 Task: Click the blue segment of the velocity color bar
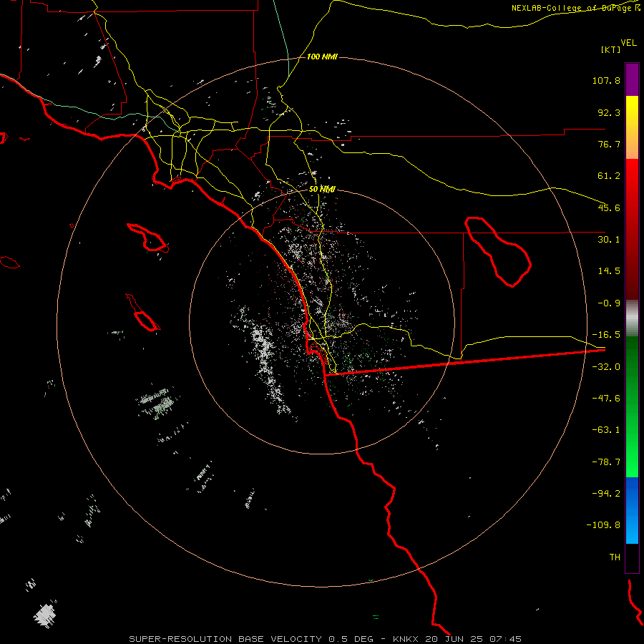pyautogui.click(x=632, y=510)
